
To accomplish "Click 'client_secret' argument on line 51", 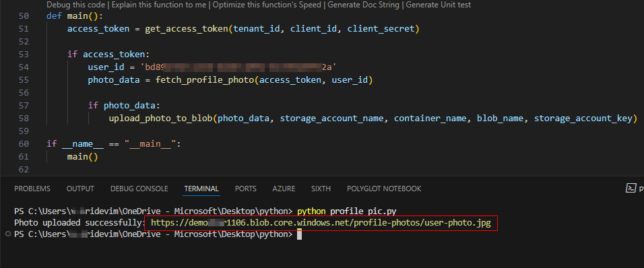I will (x=381, y=29).
